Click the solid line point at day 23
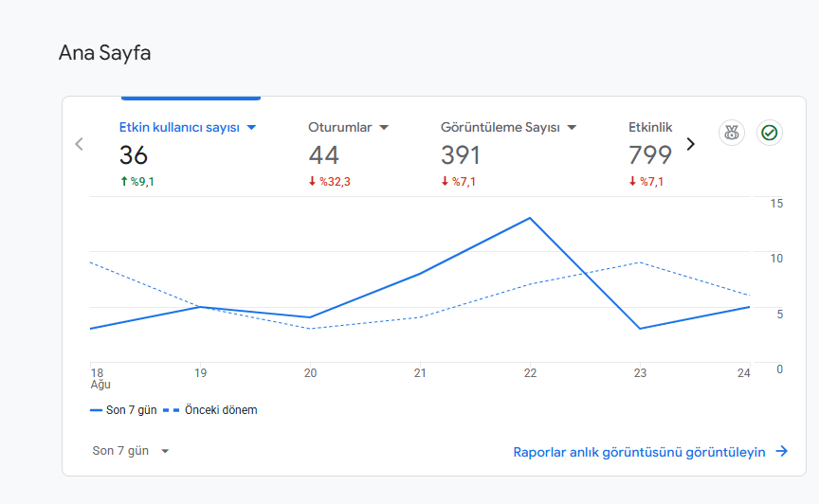 [640, 329]
